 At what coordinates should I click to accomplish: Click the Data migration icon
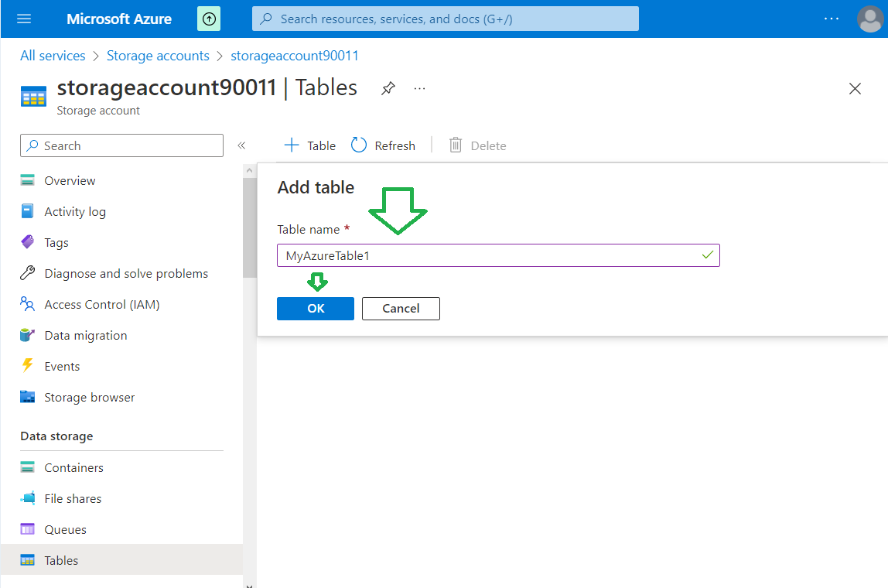pyautogui.click(x=27, y=335)
